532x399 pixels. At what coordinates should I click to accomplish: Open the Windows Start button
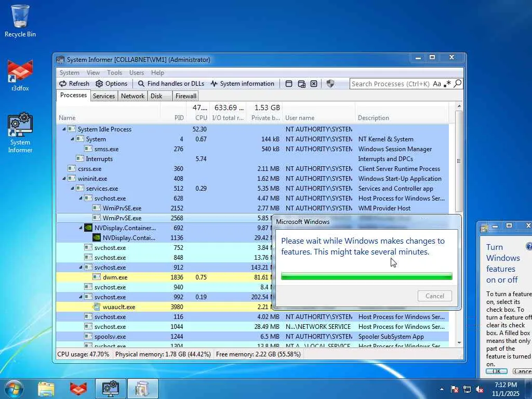tap(14, 389)
